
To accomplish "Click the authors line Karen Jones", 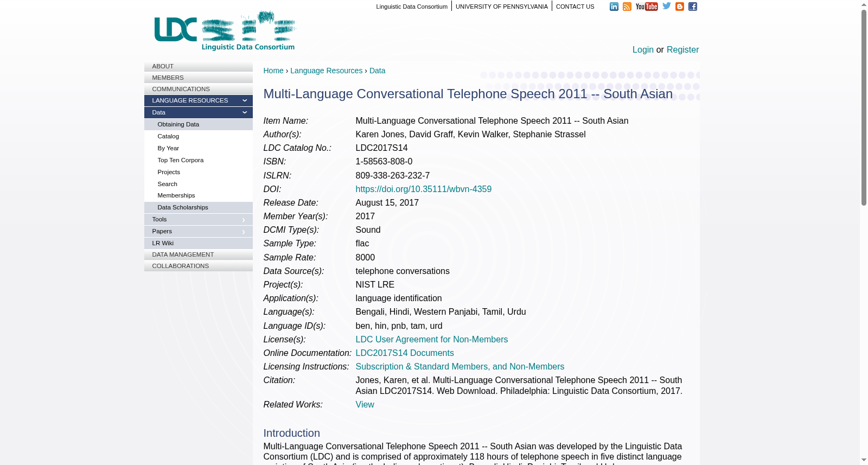I will [471, 135].
